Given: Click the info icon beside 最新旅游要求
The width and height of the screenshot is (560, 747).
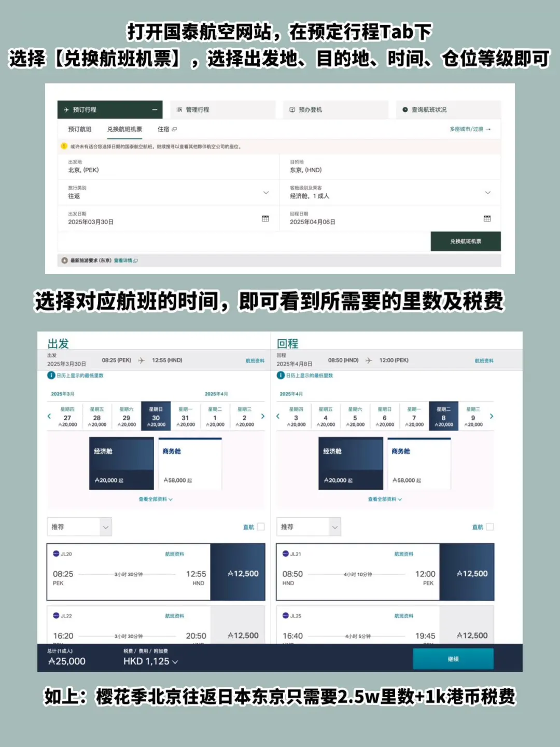Looking at the screenshot, I should pyautogui.click(x=65, y=260).
